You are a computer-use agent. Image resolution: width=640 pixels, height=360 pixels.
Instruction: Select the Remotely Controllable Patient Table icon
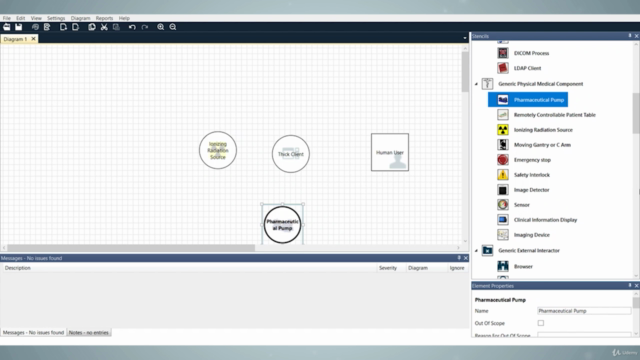coord(503,115)
